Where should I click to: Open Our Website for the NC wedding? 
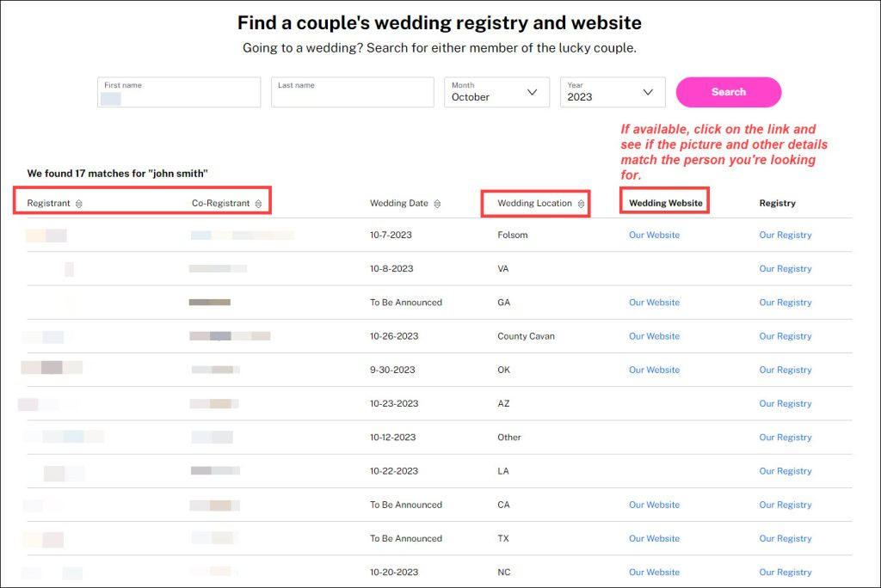coord(654,572)
